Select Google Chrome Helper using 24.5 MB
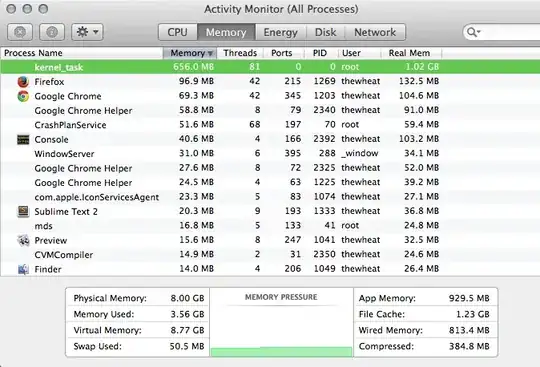 click(x=83, y=183)
